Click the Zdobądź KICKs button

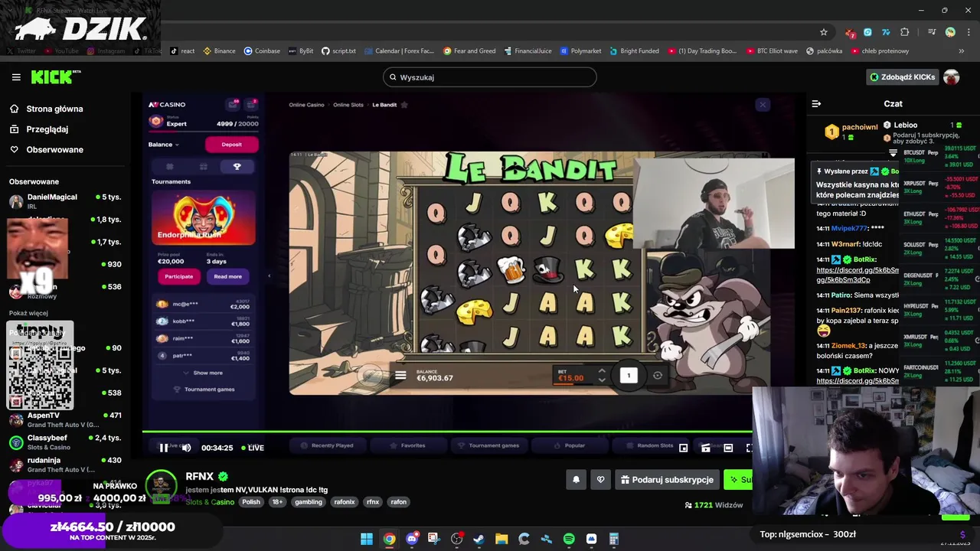pyautogui.click(x=902, y=77)
